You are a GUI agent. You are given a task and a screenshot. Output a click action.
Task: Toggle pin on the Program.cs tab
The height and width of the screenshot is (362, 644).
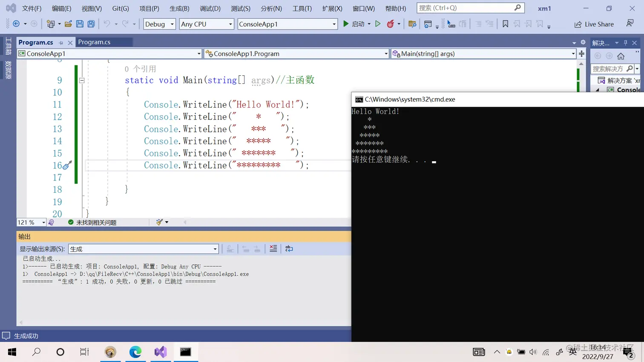coord(61,43)
